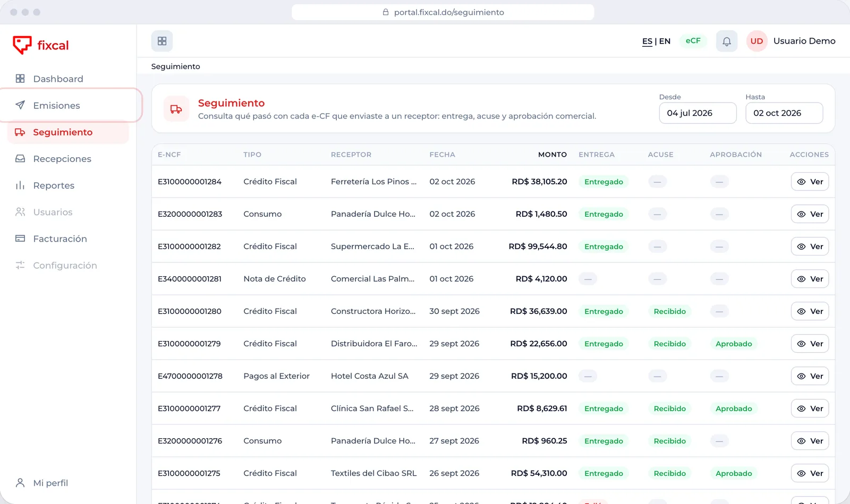
Task: Open Facturación from the sidebar
Action: click(x=68, y=238)
